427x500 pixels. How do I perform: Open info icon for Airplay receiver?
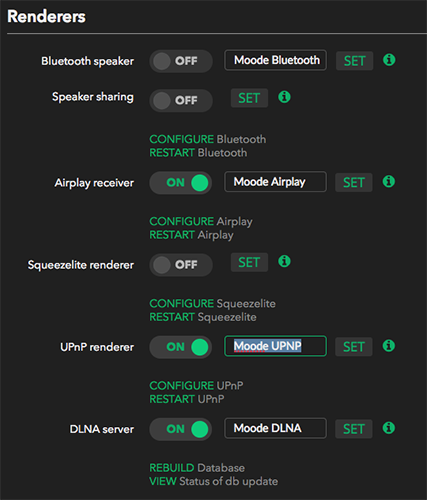pos(389,182)
